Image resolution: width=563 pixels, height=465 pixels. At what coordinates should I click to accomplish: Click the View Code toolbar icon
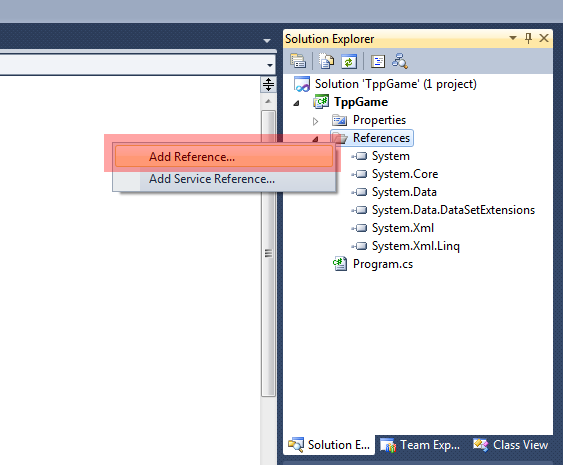[x=378, y=61]
